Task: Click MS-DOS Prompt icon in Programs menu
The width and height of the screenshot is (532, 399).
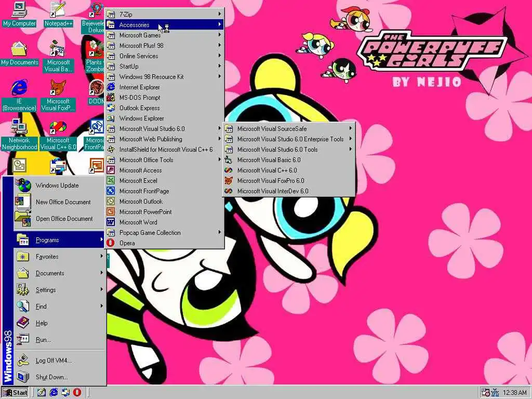Action: [111, 97]
